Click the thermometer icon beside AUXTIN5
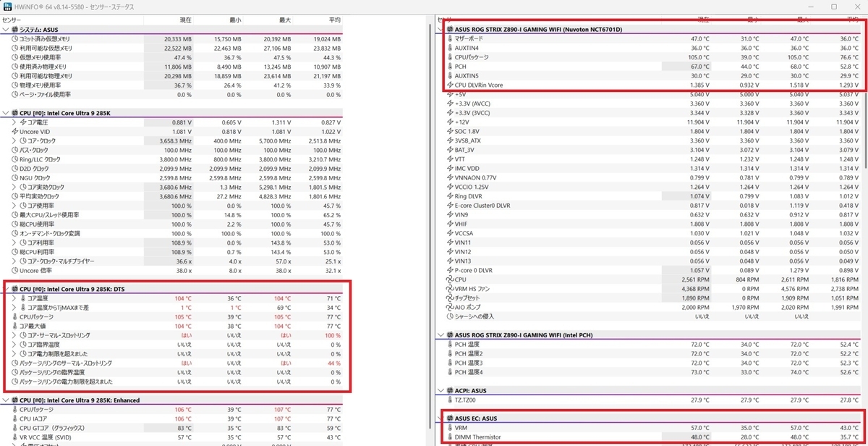Screen dimensions: 868x446 click(450, 76)
